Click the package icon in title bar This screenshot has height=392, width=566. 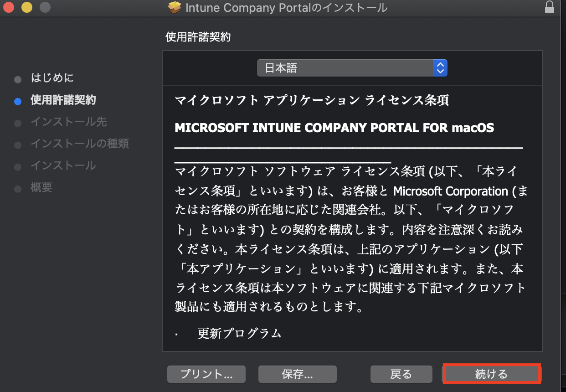tap(175, 7)
